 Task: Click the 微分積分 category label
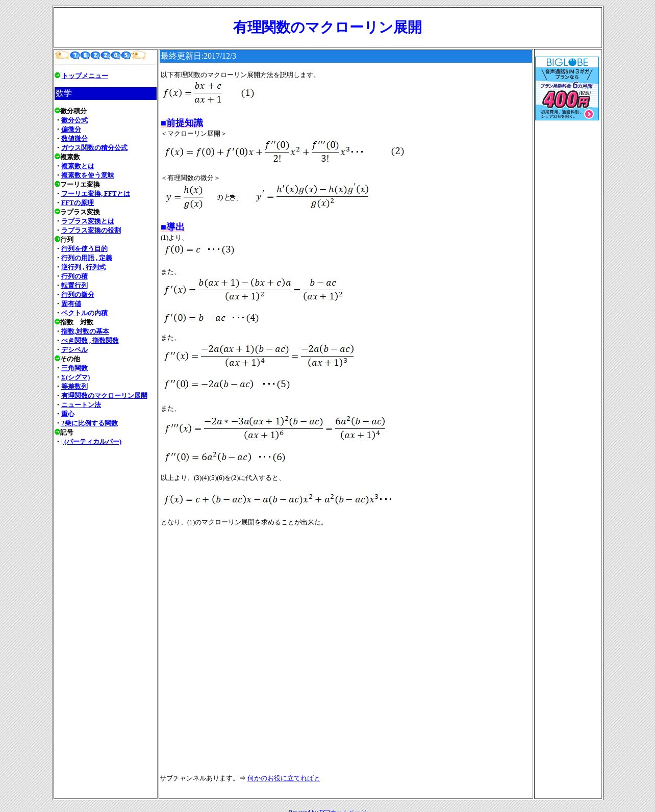click(x=73, y=111)
